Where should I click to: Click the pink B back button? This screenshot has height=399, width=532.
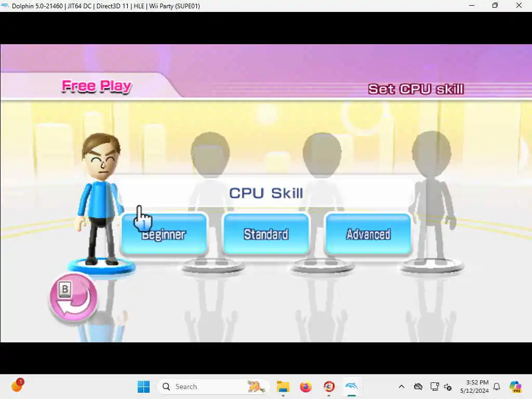click(74, 298)
